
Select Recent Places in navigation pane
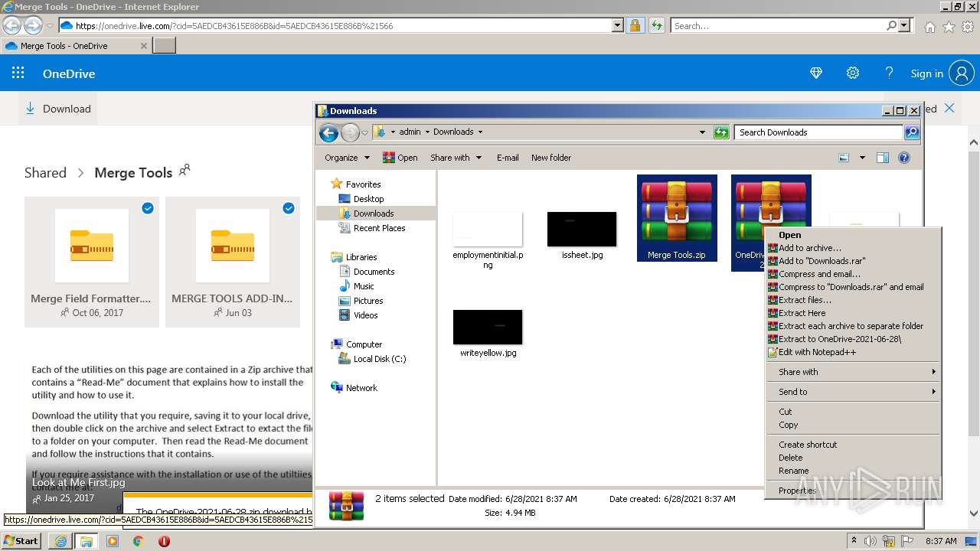pyautogui.click(x=379, y=228)
